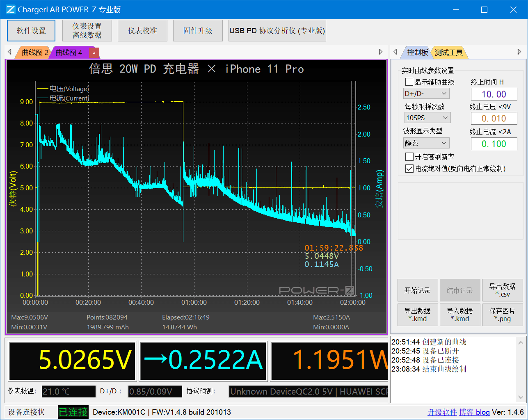Screen dimensions: 528x420
Task: Click the Max:2.5150A statistic
Action: click(x=331, y=317)
